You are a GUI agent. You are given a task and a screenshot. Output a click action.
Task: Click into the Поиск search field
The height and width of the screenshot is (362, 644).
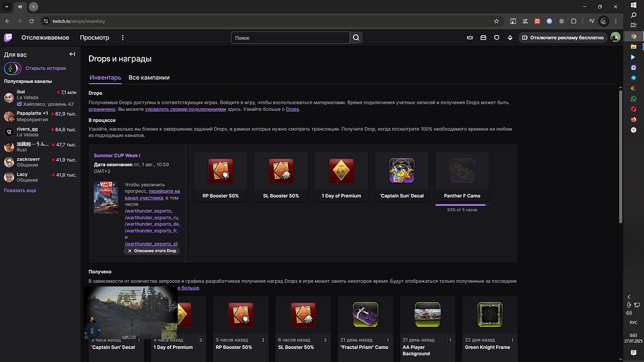point(290,38)
